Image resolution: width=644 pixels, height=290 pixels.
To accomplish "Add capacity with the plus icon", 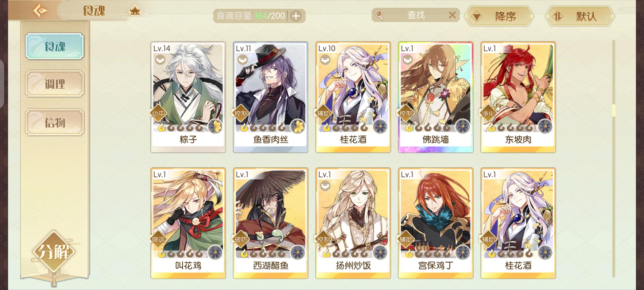I will click(296, 16).
